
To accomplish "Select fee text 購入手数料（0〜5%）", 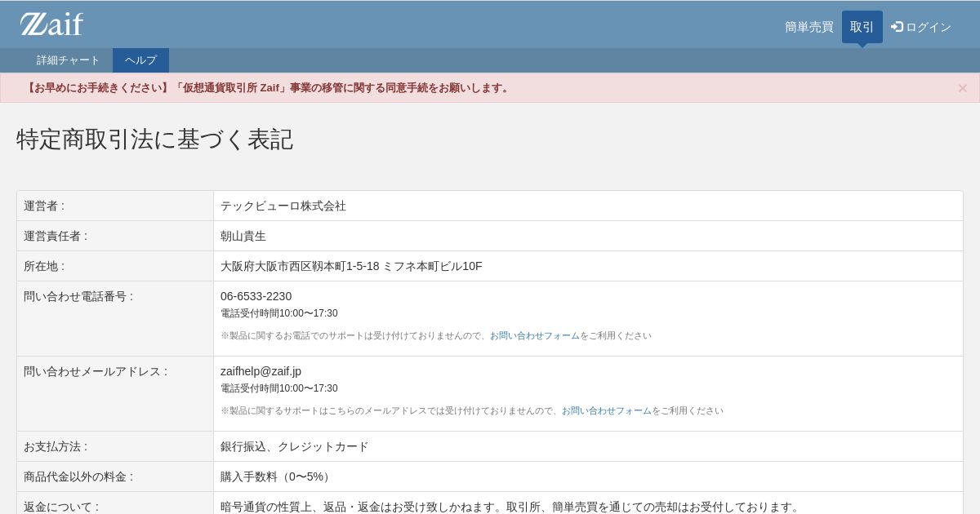I will click(277, 476).
